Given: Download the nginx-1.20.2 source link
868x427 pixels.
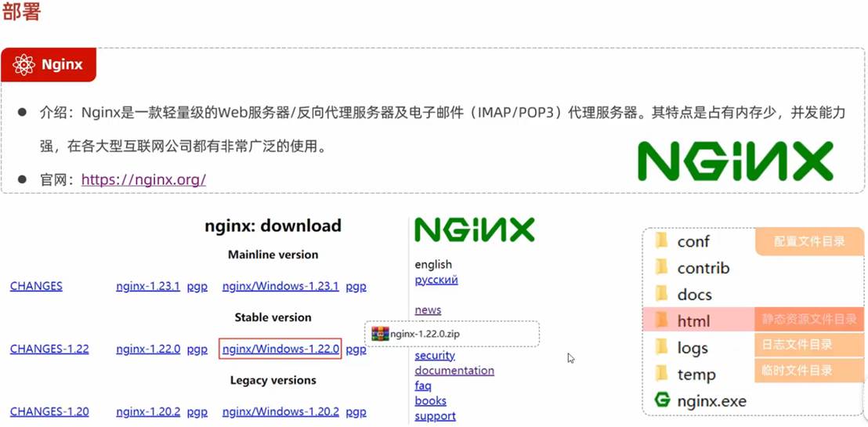Looking at the screenshot, I should (x=148, y=411).
